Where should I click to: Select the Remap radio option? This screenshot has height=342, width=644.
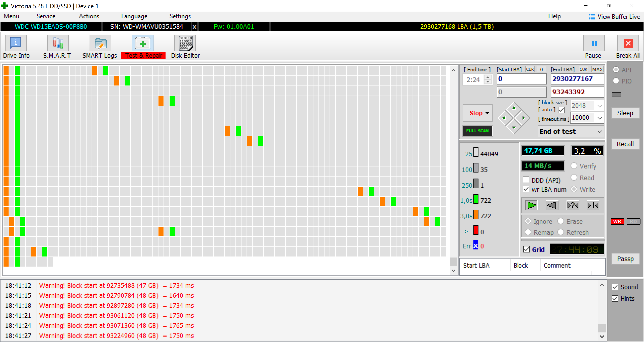[528, 232]
